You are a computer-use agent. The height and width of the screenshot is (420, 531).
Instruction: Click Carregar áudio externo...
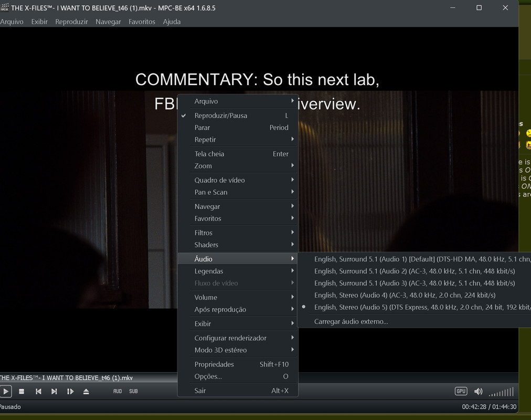click(x=415, y=321)
